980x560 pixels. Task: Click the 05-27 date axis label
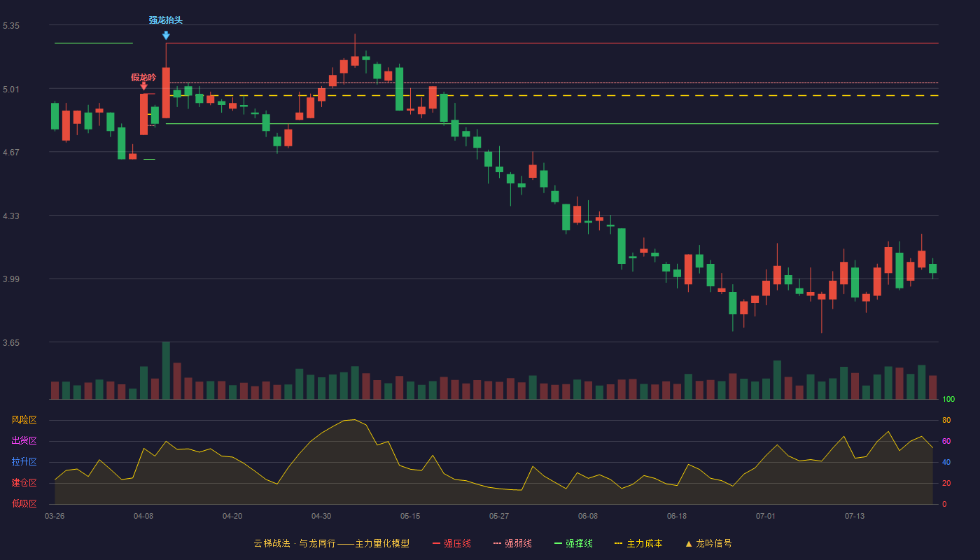(x=499, y=516)
